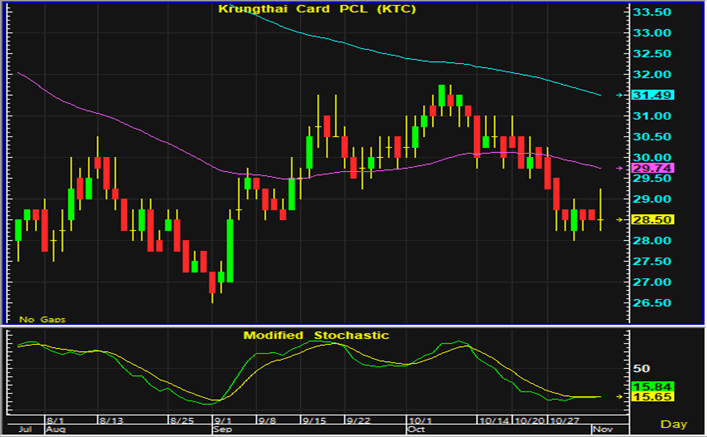The image size is (707, 437).
Task: Click the arrow marker beside the 31.49 tag
Action: 620,95
